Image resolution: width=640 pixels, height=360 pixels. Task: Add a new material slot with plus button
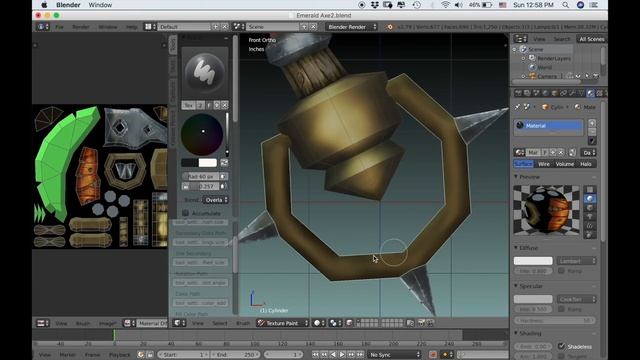tap(592, 123)
